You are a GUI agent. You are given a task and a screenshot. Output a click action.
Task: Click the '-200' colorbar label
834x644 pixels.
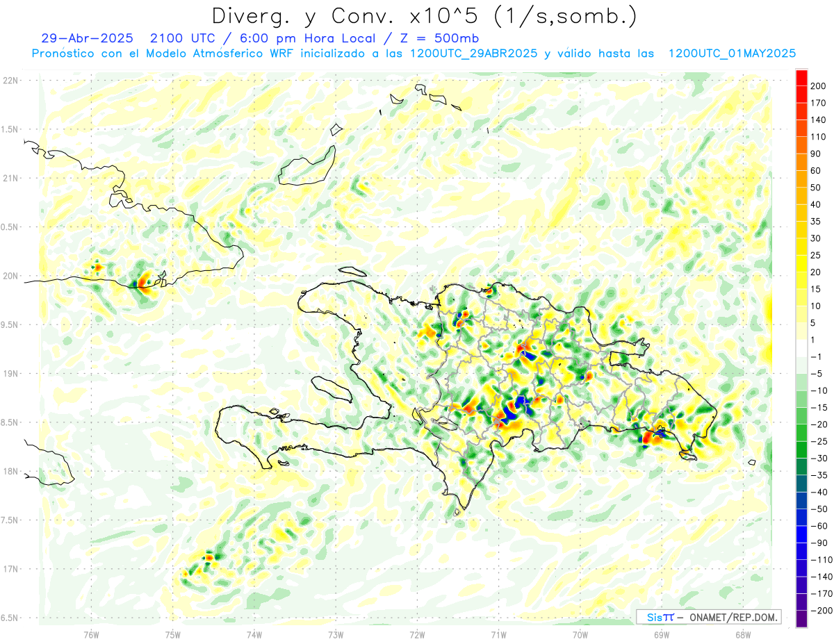pos(820,611)
